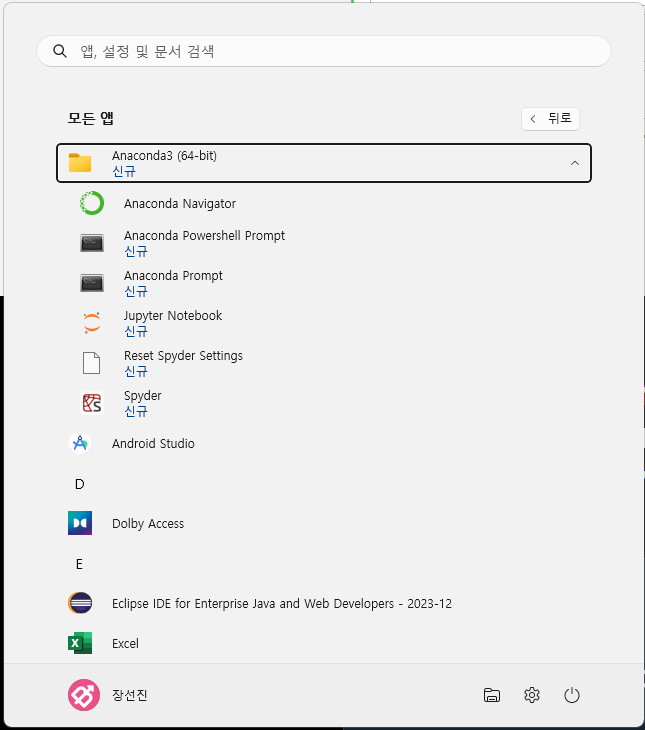Click the search magnifier icon
The width and height of the screenshot is (645, 730).
point(60,51)
